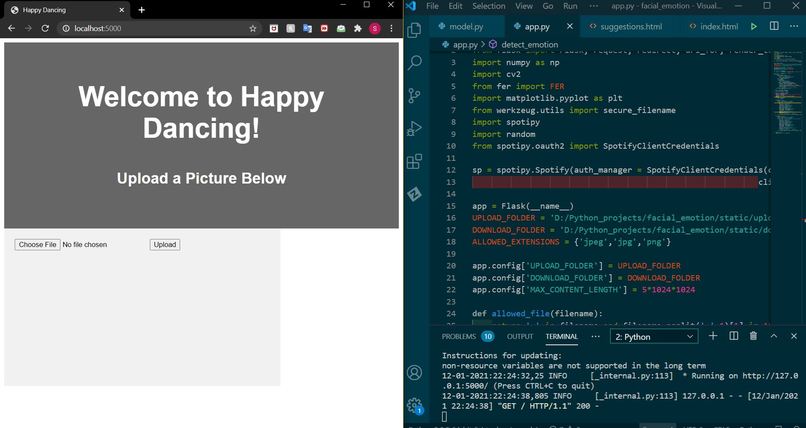
Task: Click the Choose File button
Action: 37,245
